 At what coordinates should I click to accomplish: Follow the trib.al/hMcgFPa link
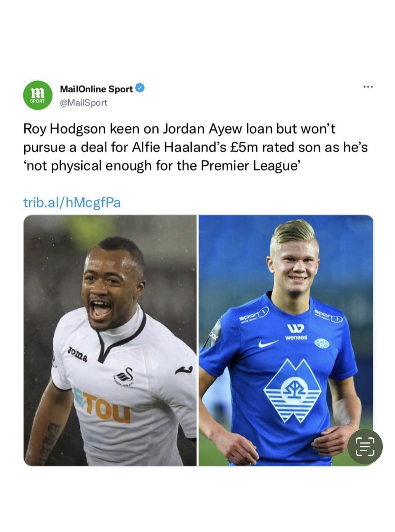point(72,202)
